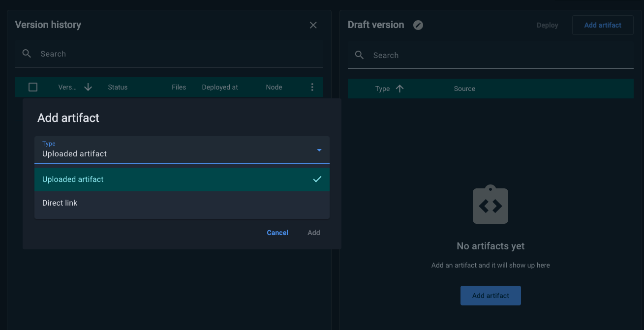Screen dimensions: 644x330
Task: Click the clipboard code icon above No artifacts yet
Action: coord(491,205)
